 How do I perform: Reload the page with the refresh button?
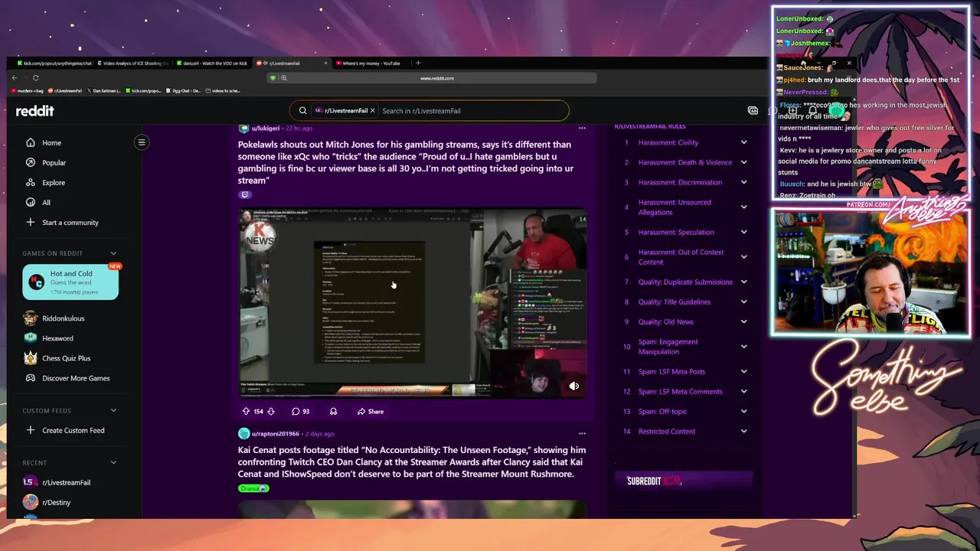[36, 77]
